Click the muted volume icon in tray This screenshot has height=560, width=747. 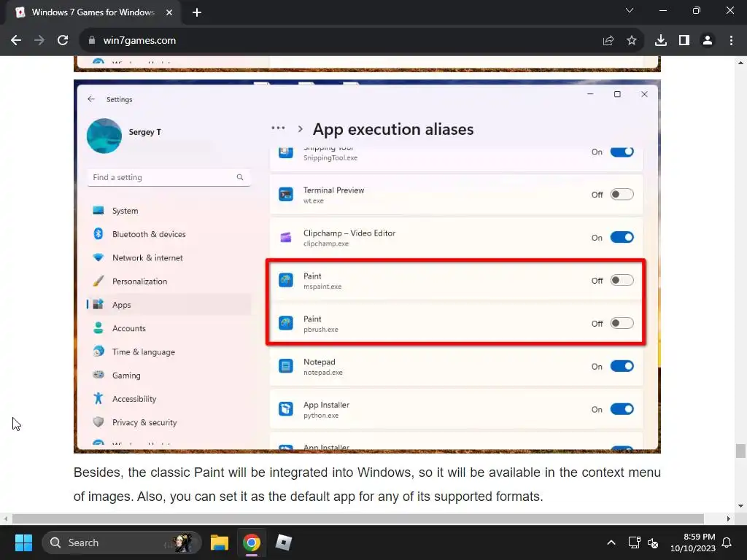click(653, 542)
